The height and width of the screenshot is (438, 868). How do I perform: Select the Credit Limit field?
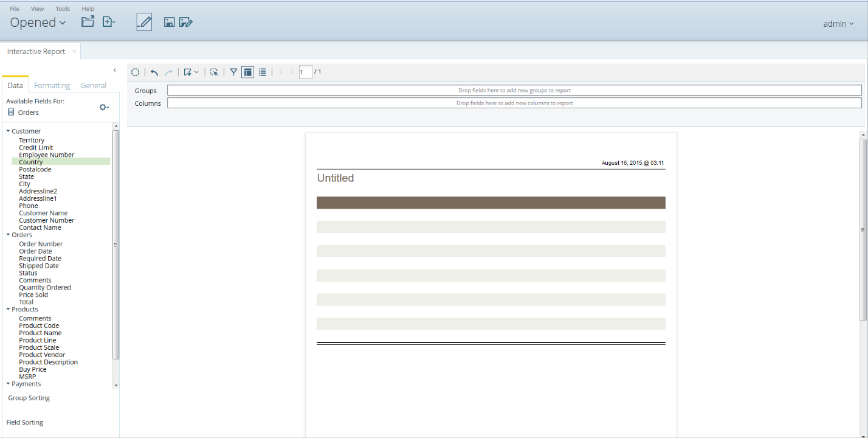click(36, 147)
